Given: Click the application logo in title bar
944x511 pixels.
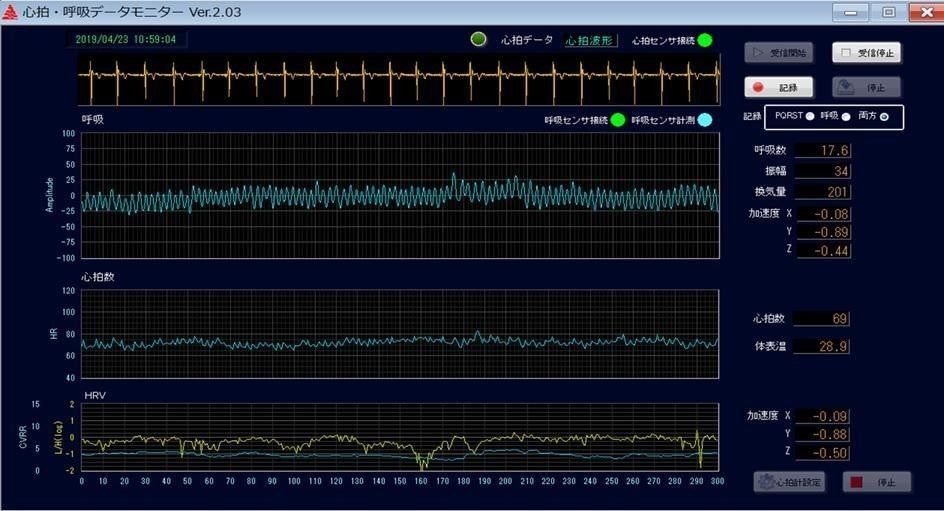Looking at the screenshot, I should tap(12, 12).
